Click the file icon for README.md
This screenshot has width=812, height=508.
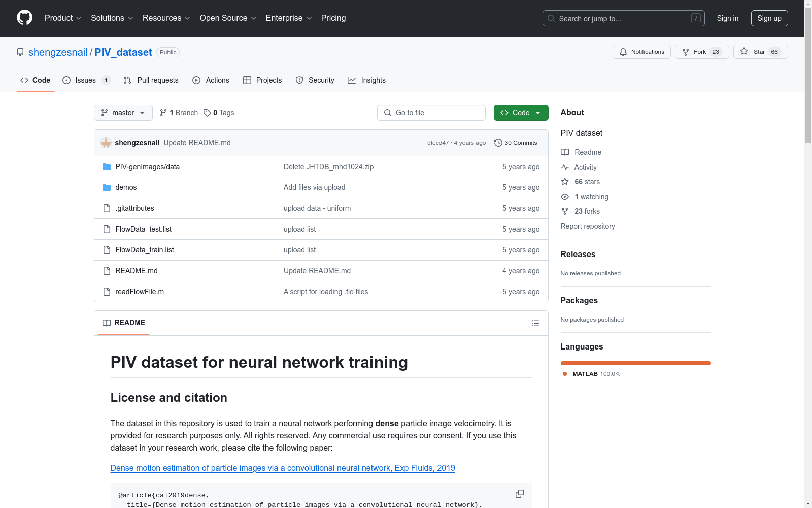tap(107, 271)
